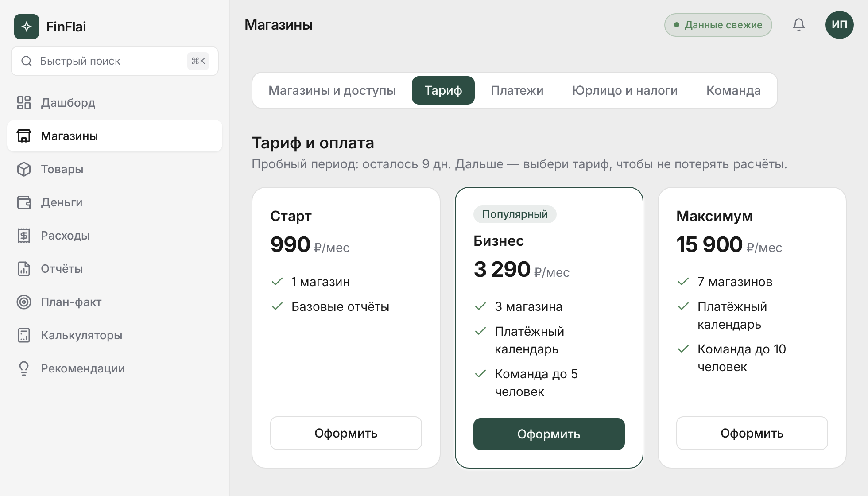Click the 'Команда до 10 человек' feature
Image resolution: width=868 pixels, height=496 pixels.
pos(742,358)
